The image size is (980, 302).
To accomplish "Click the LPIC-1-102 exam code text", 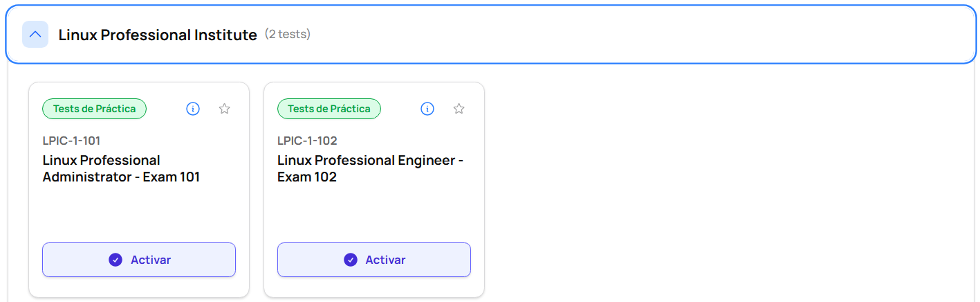I will 307,141.
